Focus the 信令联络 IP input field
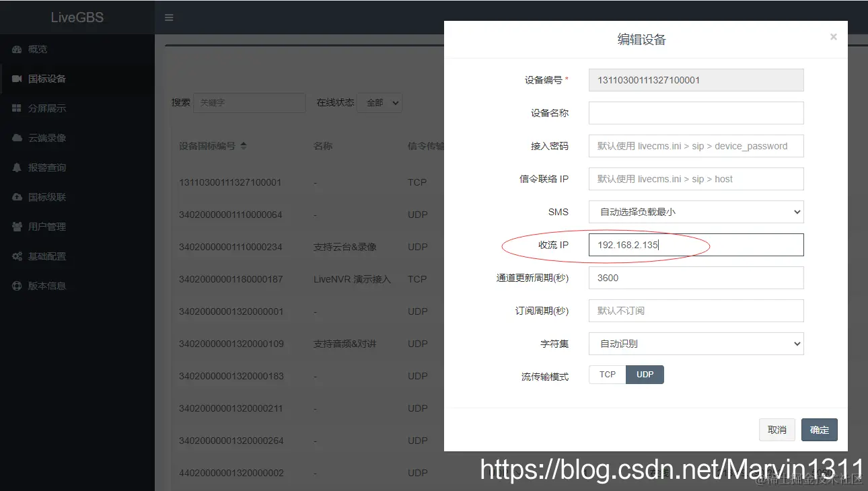The width and height of the screenshot is (868, 491). [x=696, y=179]
